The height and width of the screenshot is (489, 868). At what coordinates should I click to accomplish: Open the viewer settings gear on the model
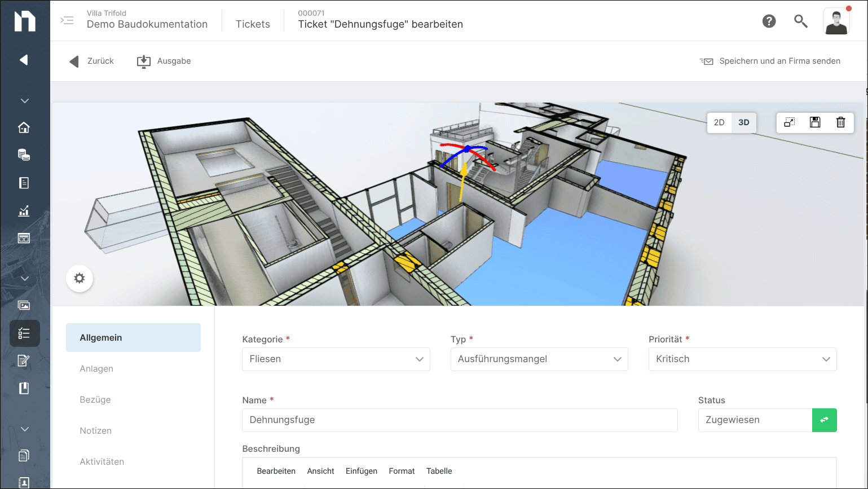tap(79, 278)
